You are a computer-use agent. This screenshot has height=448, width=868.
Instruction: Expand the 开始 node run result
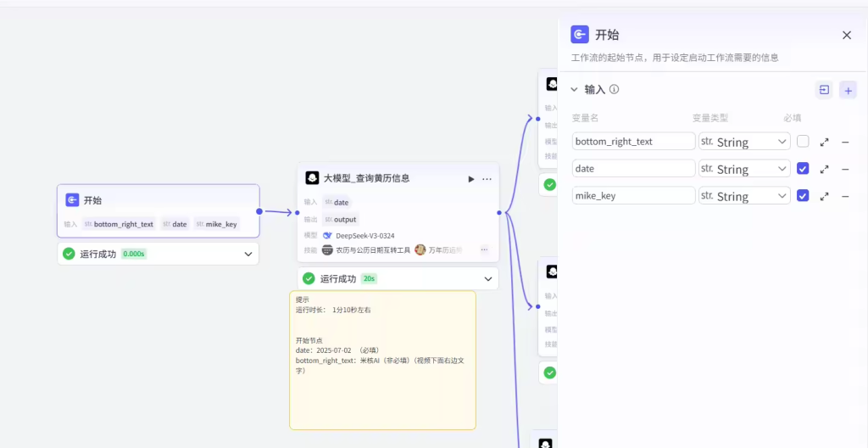[248, 254]
